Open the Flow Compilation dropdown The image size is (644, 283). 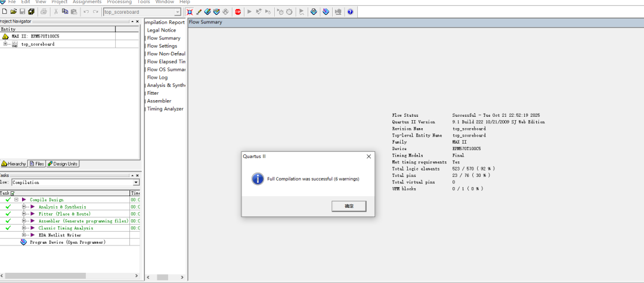pyautogui.click(x=136, y=182)
